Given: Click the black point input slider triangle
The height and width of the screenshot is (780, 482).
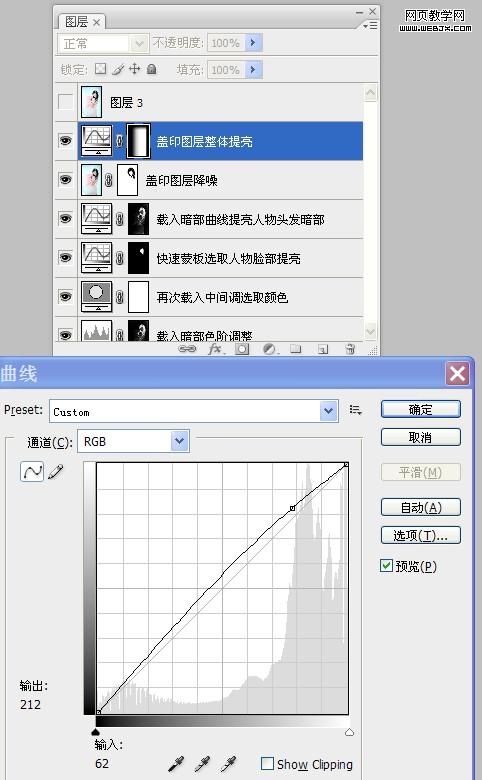Looking at the screenshot, I should (x=96, y=732).
